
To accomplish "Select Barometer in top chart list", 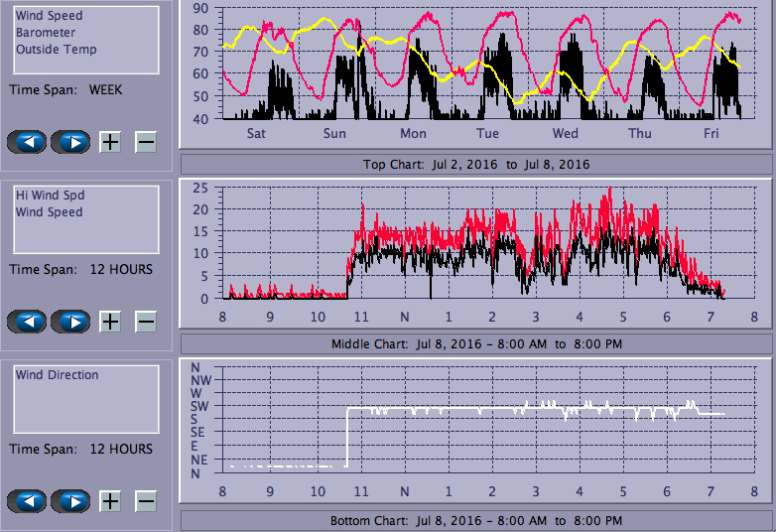I will [45, 33].
